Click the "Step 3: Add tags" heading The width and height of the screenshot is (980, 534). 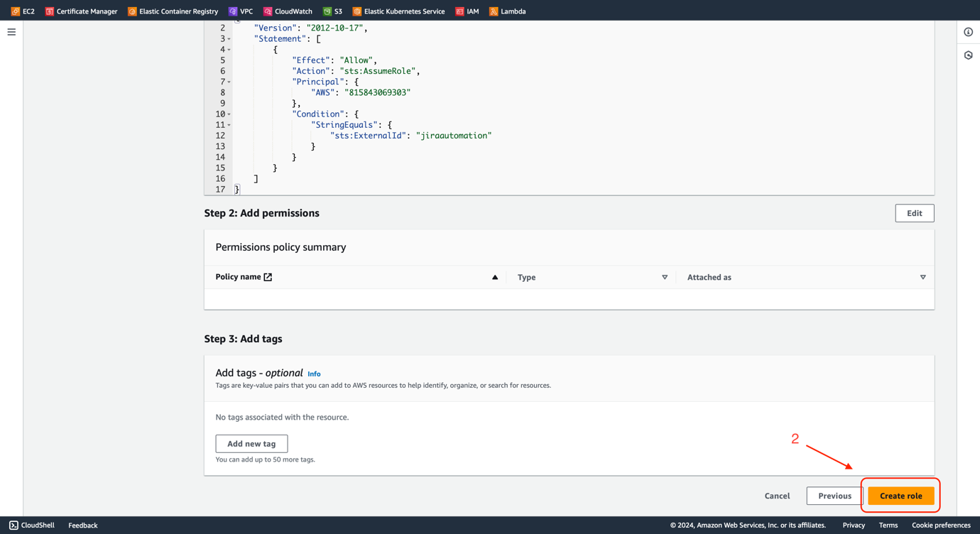point(243,339)
